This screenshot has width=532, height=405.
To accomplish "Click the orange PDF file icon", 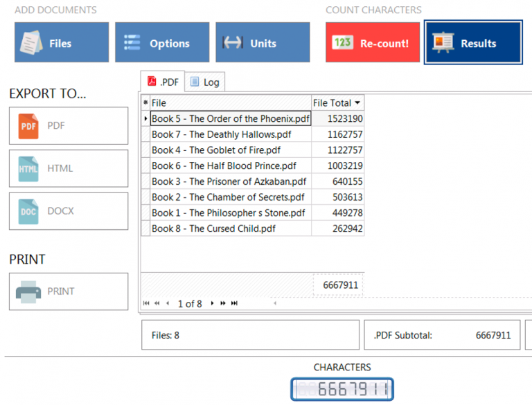I will click(x=28, y=126).
